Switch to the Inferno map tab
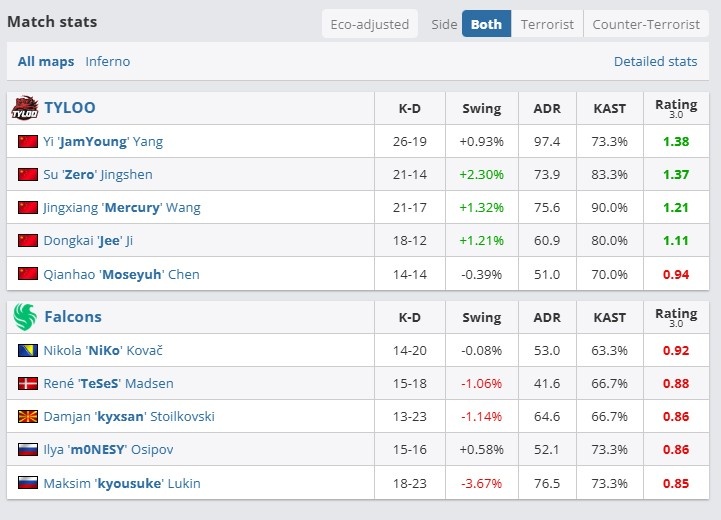This screenshot has height=520, width=721. pos(108,62)
